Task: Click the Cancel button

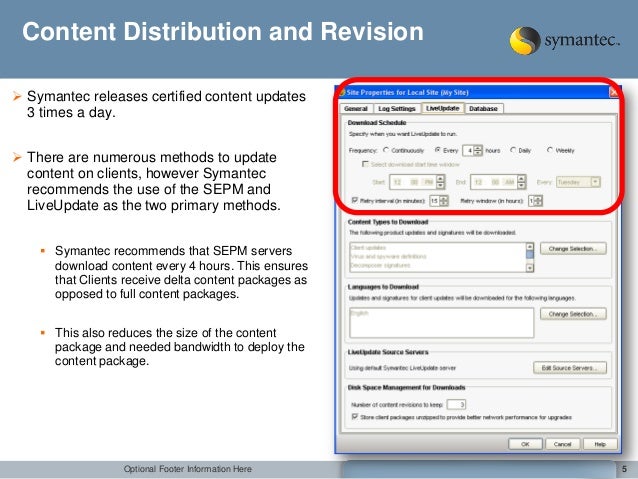Action: point(563,444)
